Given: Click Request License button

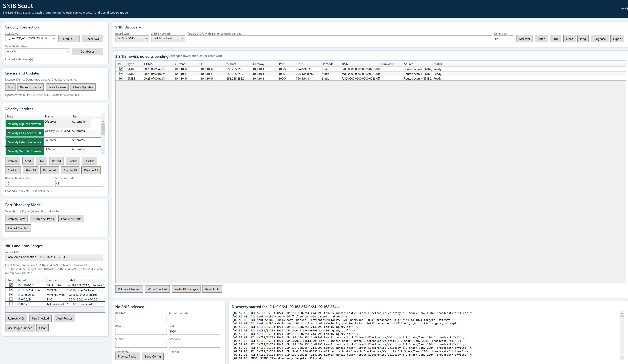Looking at the screenshot, I should (31, 87).
